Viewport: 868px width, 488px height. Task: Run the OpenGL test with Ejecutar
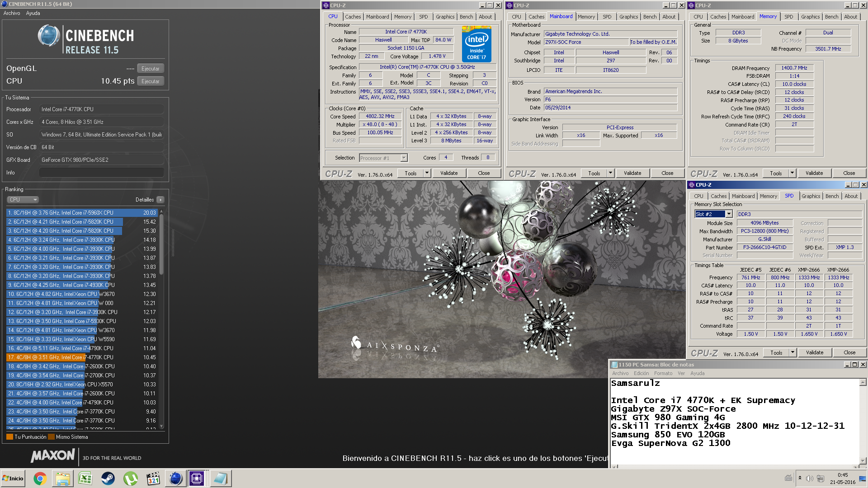click(x=151, y=69)
